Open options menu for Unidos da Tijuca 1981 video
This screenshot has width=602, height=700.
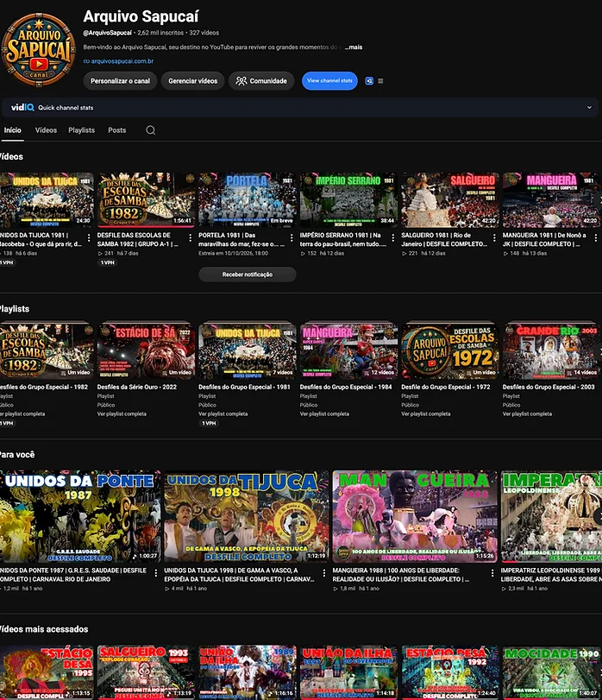(x=89, y=238)
